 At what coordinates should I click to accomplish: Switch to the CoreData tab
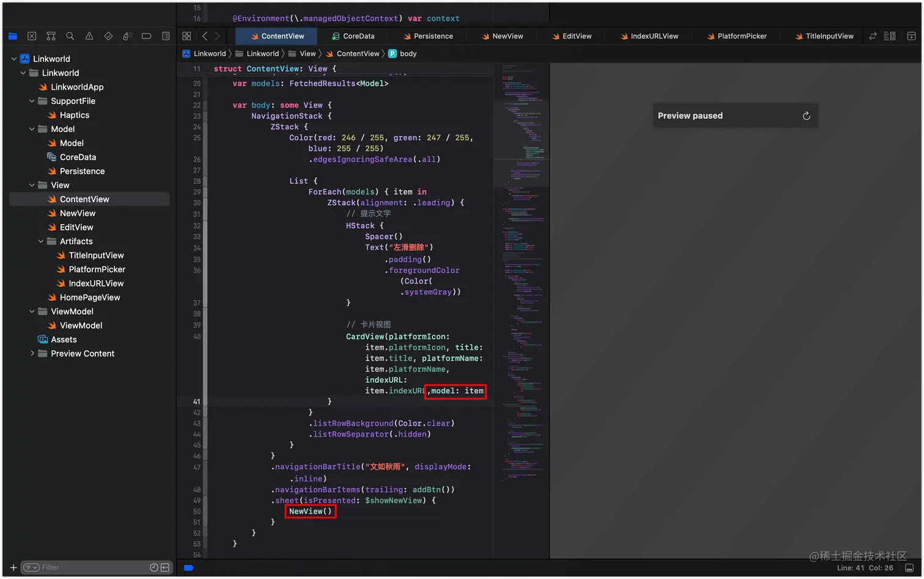click(x=353, y=36)
